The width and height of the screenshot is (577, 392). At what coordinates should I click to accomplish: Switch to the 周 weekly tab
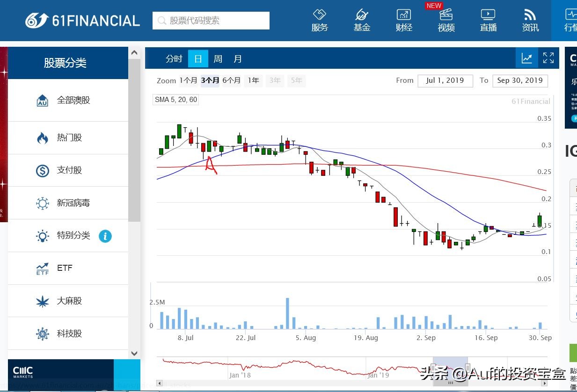pos(218,59)
